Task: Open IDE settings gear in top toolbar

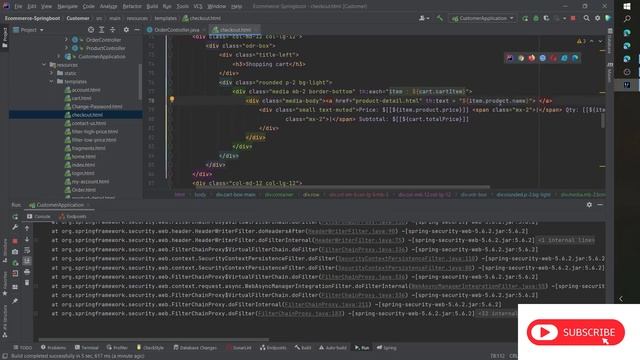Action: click(x=598, y=18)
